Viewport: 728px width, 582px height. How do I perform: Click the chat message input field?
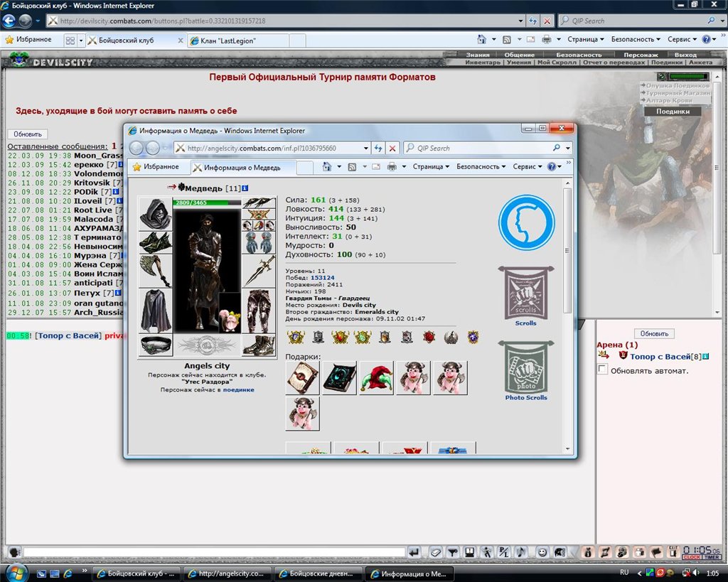(x=215, y=552)
